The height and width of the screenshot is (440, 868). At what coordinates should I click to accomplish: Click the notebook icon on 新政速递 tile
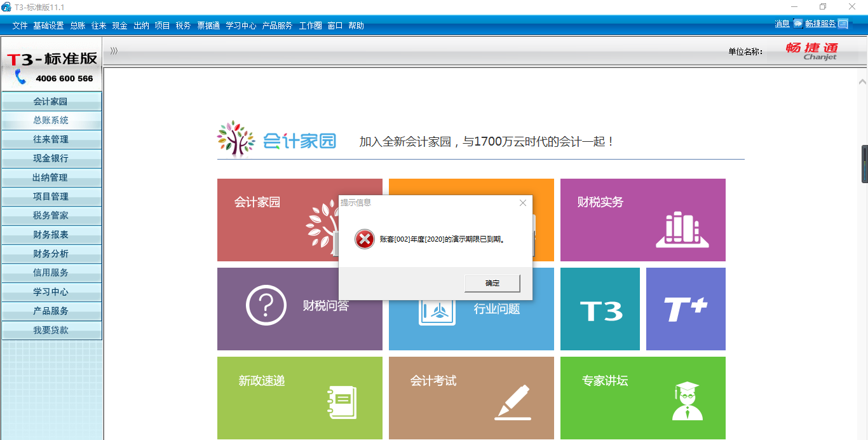[x=342, y=402]
